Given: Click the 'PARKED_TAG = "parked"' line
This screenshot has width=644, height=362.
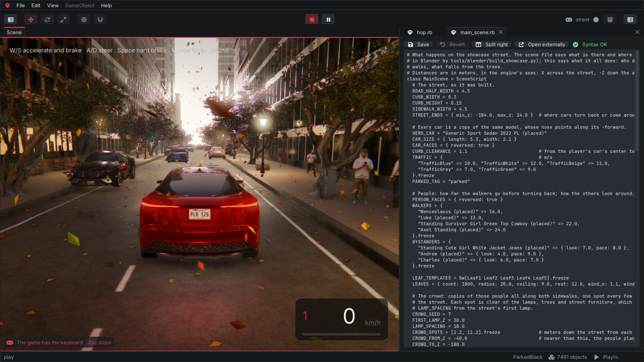Looking at the screenshot, I should (441, 182).
